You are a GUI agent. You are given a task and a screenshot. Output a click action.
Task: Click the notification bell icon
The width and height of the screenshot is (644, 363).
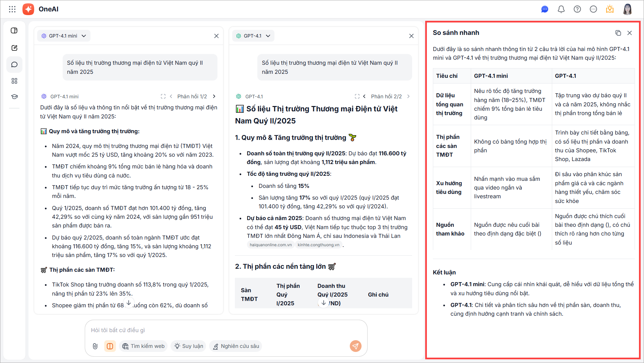[561, 9]
